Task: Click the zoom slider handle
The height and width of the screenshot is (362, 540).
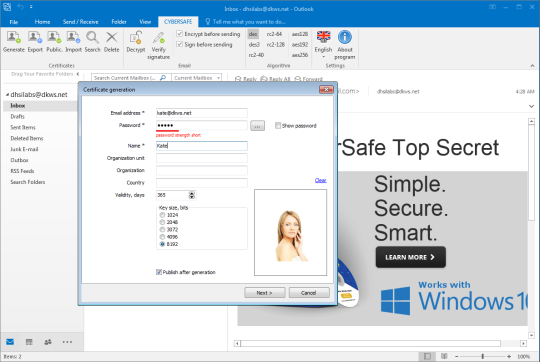Action: (483, 356)
